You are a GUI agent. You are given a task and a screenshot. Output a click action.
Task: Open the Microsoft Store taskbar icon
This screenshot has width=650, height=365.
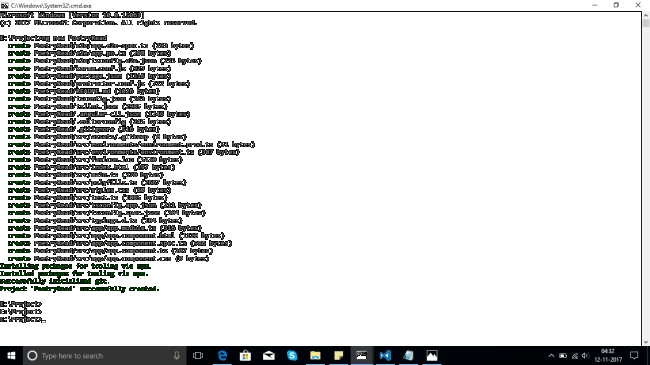[245, 355]
